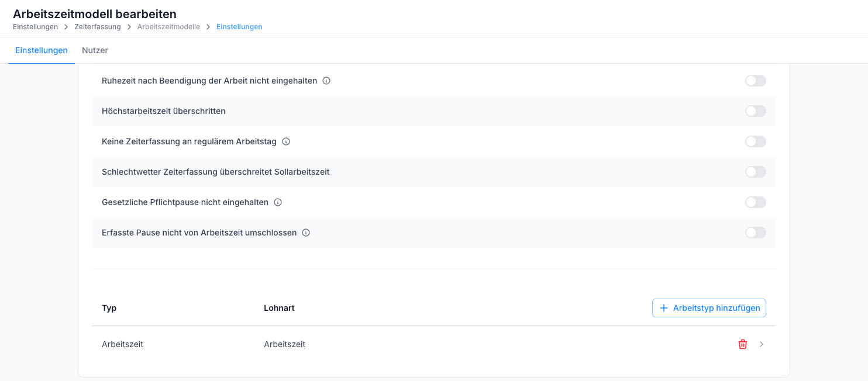Toggle Keine Zeiterfassung an regulärem Arbeitstag
Viewport: 868px width, 381px height.
[x=756, y=141]
